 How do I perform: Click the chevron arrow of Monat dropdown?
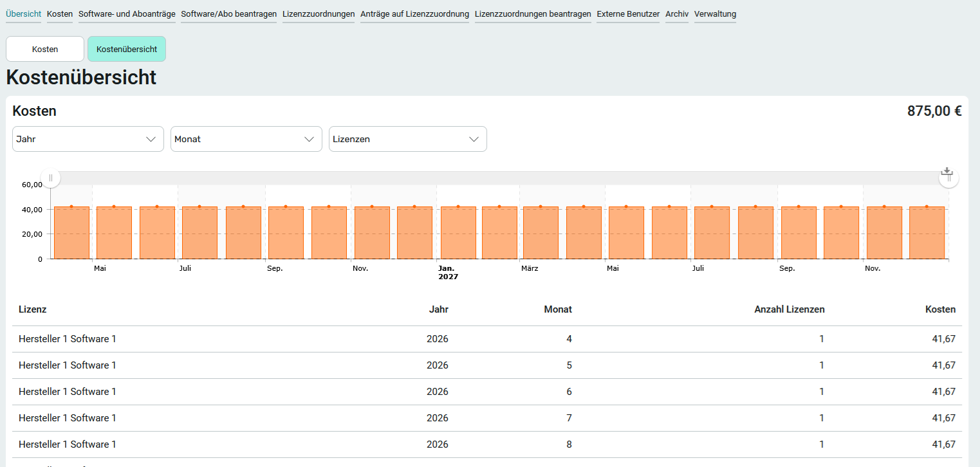[310, 139]
